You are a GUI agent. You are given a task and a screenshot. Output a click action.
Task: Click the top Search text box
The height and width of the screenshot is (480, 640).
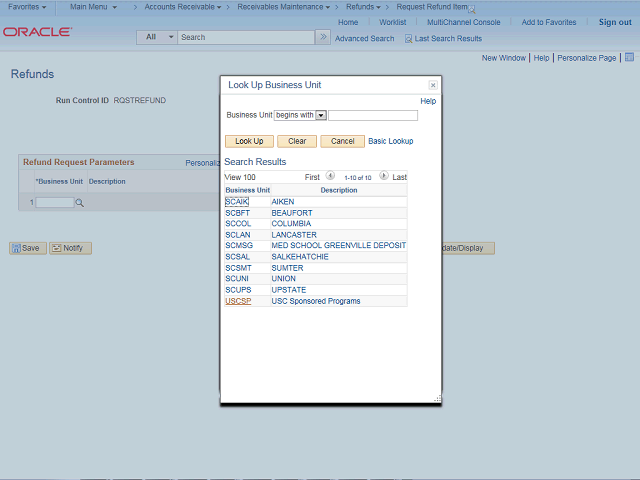pyautogui.click(x=246, y=37)
